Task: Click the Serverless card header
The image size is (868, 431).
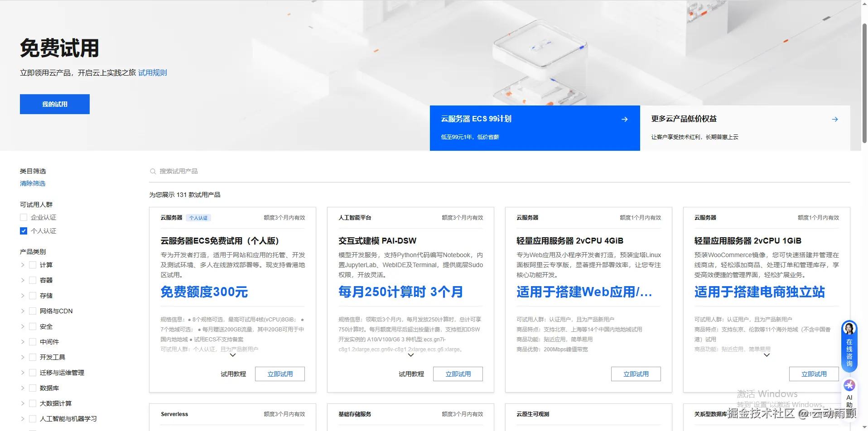Action: [x=174, y=414]
